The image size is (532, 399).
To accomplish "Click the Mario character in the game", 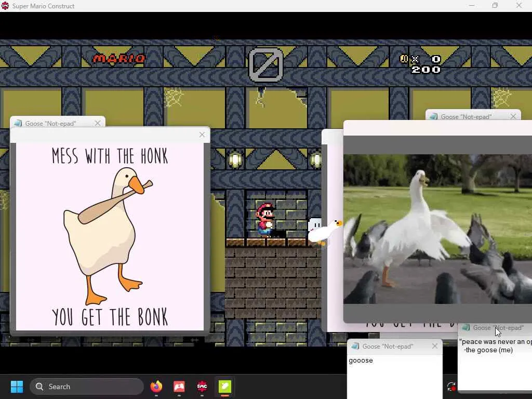I will (265, 220).
